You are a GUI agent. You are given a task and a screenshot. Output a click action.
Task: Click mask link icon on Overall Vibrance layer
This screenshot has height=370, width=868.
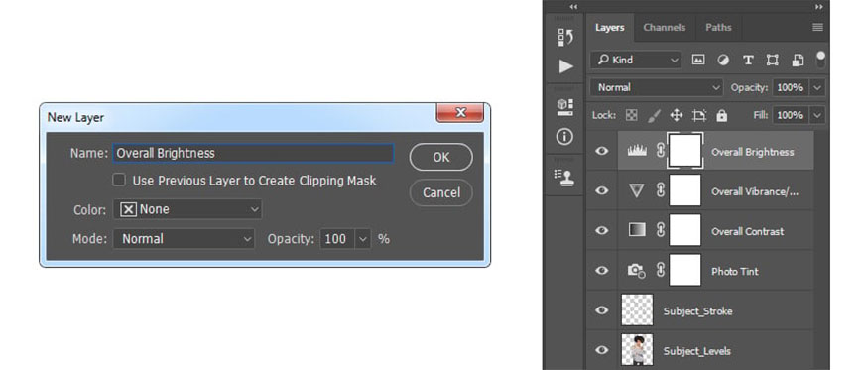[660, 190]
